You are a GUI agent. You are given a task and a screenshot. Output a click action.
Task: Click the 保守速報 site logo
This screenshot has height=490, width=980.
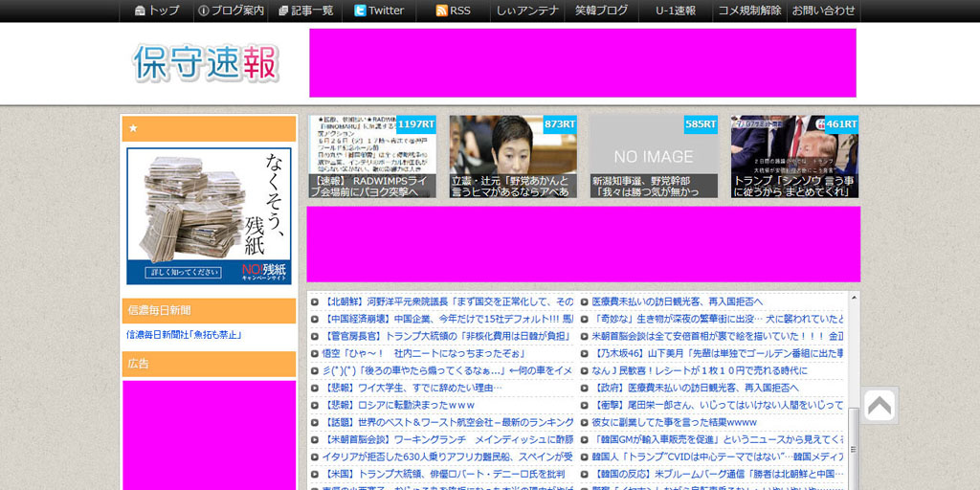coord(206,63)
